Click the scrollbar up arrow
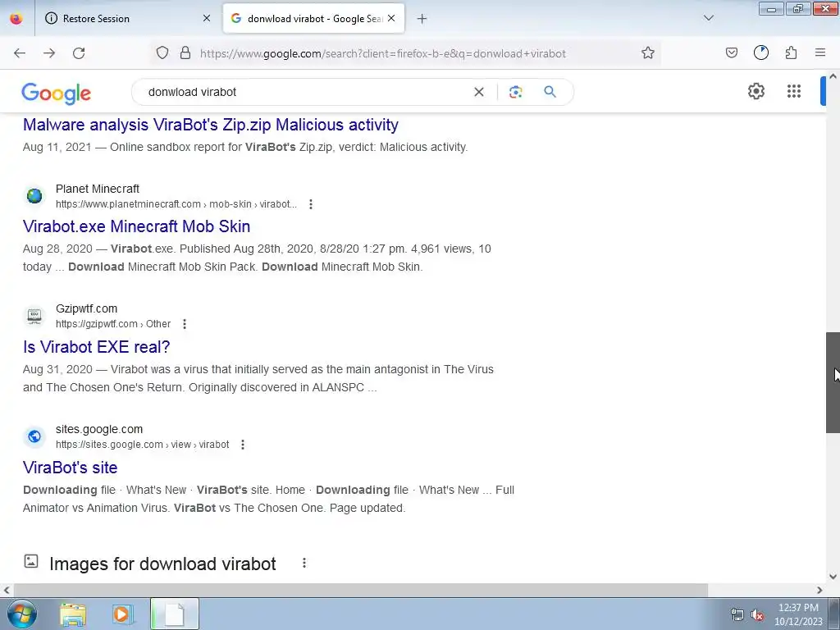Viewport: 840px width, 630px height. (833, 76)
